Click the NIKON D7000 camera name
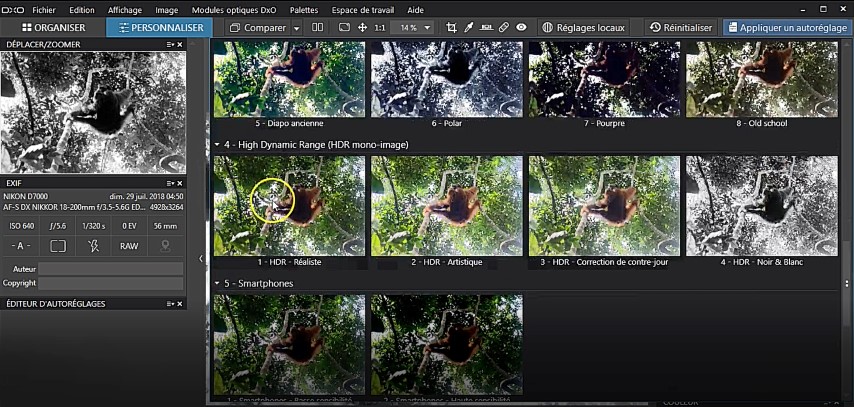 26,196
